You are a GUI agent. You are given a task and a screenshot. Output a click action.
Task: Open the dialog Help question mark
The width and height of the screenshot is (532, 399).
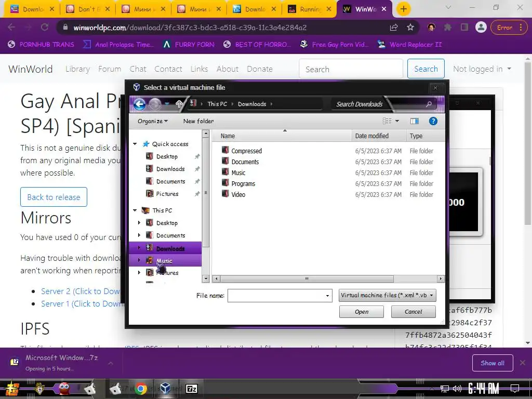(433, 121)
